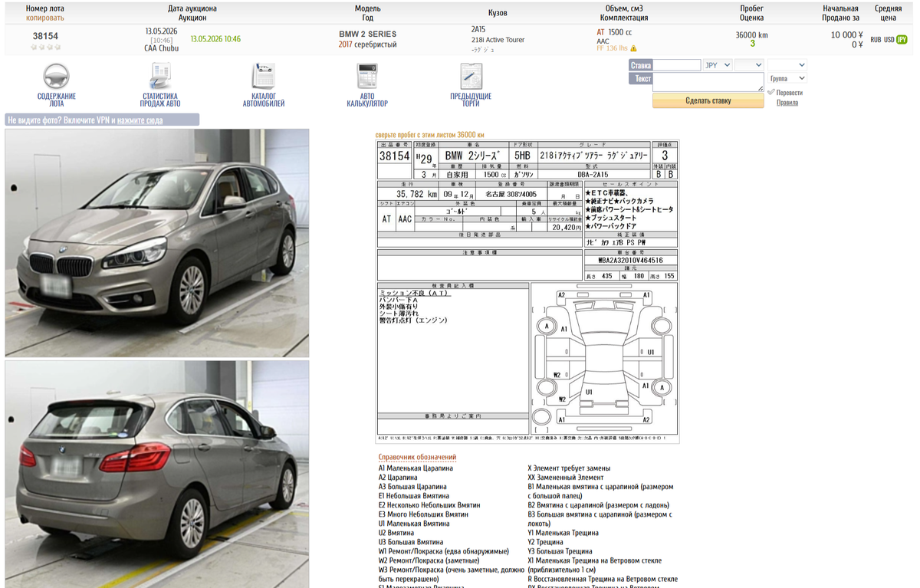Click 218i Active Tourer grade text
This screenshot has width=920, height=588.
[498, 39]
